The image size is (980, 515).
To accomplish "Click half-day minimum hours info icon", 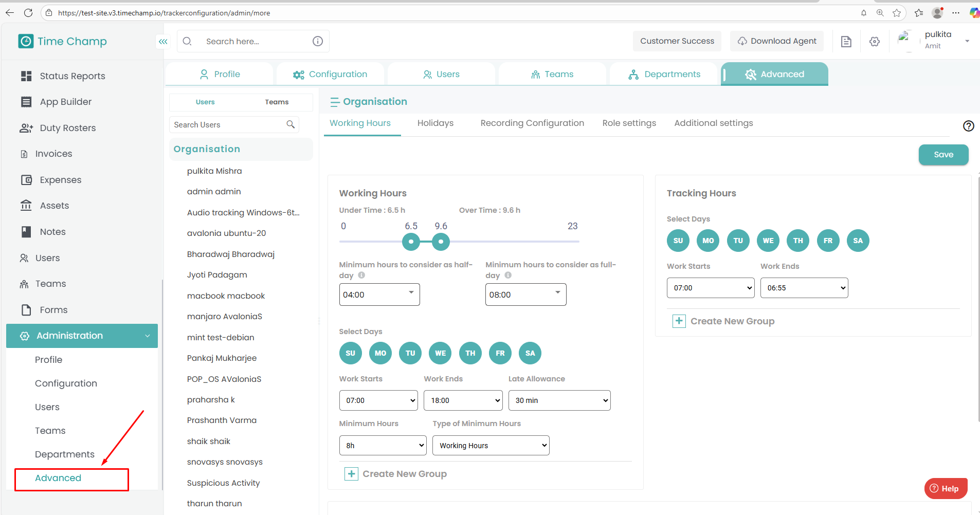I will [x=361, y=275].
